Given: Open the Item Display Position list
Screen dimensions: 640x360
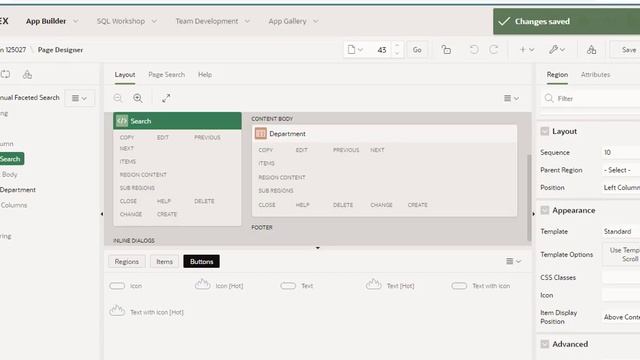Looking at the screenshot, I should (621, 317).
